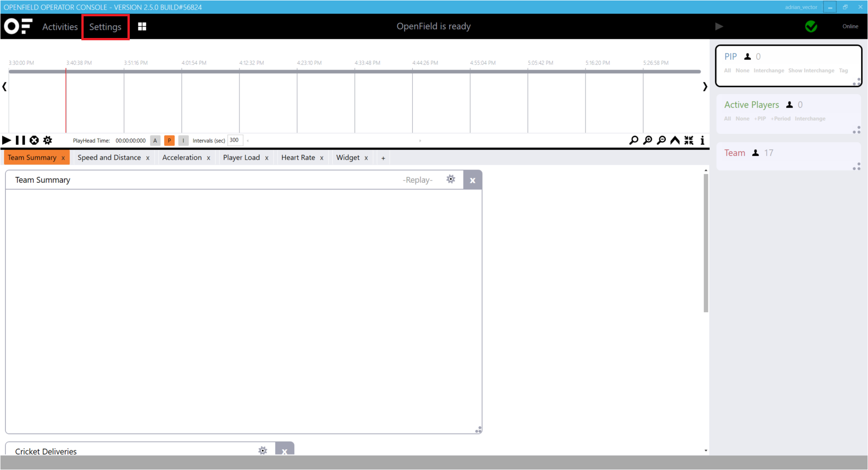The image size is (868, 470).
Task: Add a new dashboard tab with plus
Action: point(383,158)
